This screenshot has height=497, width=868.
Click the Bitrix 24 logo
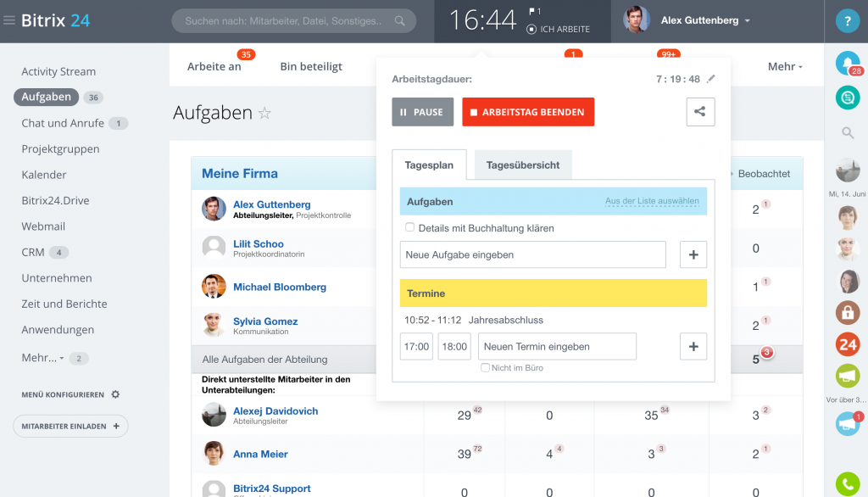coord(55,20)
